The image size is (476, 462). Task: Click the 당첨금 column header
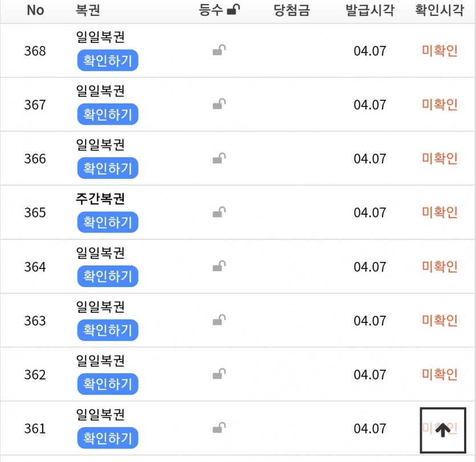(291, 10)
